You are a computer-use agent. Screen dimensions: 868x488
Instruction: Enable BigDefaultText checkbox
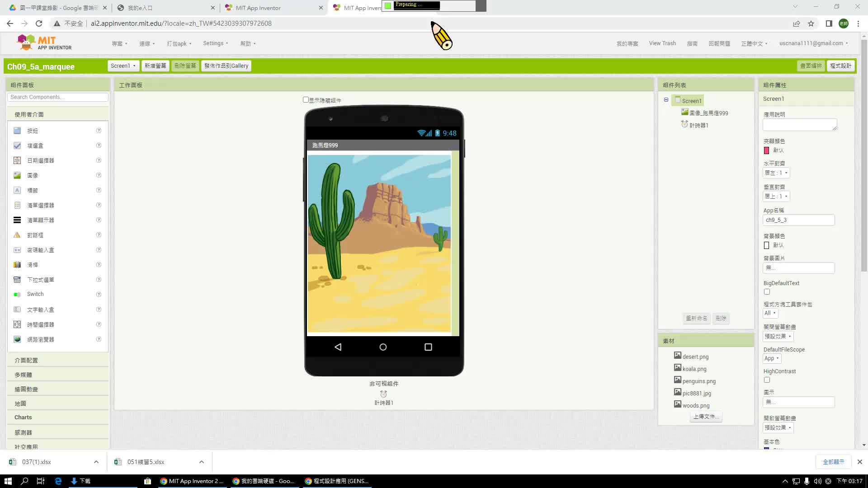tap(767, 292)
